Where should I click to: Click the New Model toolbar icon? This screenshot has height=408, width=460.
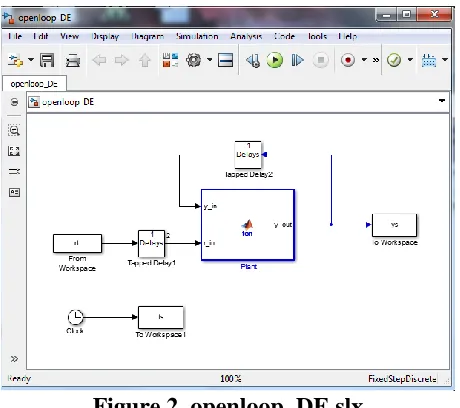(x=15, y=60)
